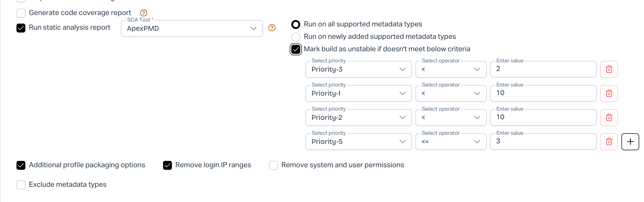
Task: Delete the Priority-5 criteria row
Action: click(x=609, y=142)
